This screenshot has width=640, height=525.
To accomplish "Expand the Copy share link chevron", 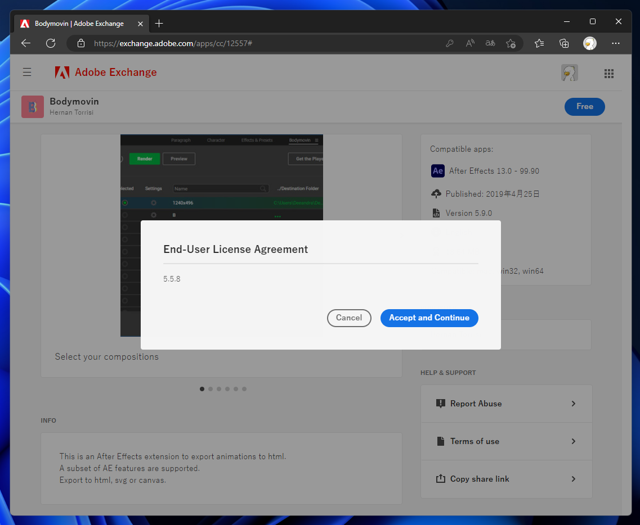I will (573, 479).
